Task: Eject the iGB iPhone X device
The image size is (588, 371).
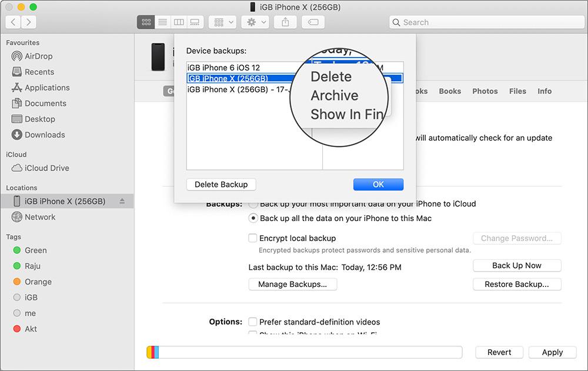Action: point(122,202)
